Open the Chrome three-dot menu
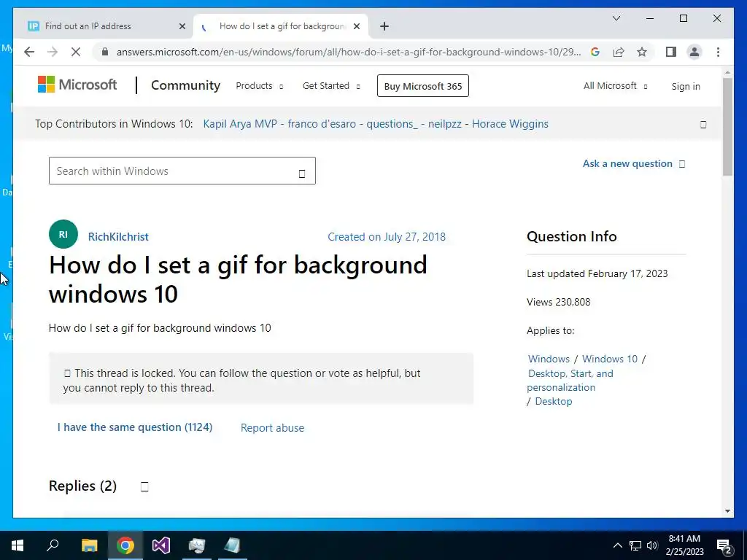The image size is (747, 560). pos(718,52)
